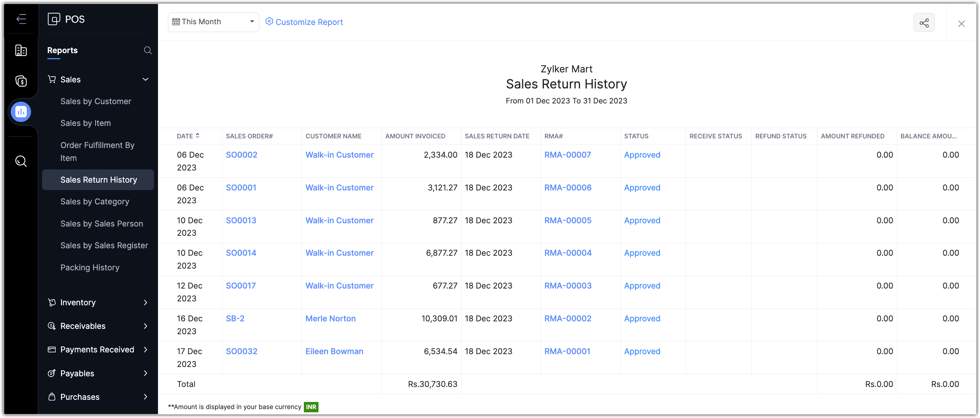Viewport: 980px width, 418px height.
Task: Click the Customize Report gear icon
Action: [269, 22]
